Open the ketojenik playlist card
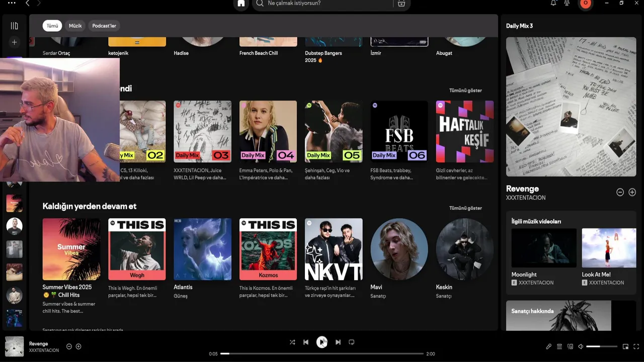The image size is (644, 362). (x=137, y=46)
